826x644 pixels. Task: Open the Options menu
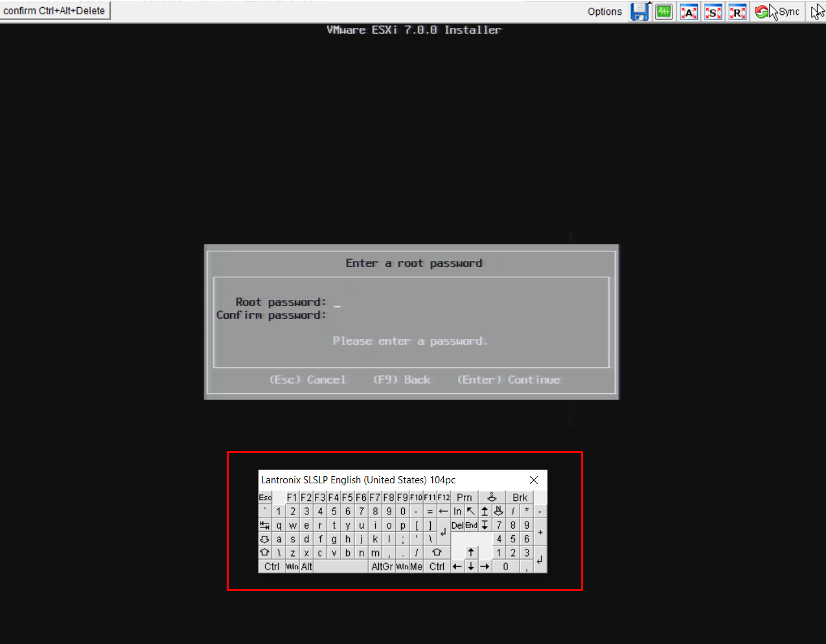(604, 12)
